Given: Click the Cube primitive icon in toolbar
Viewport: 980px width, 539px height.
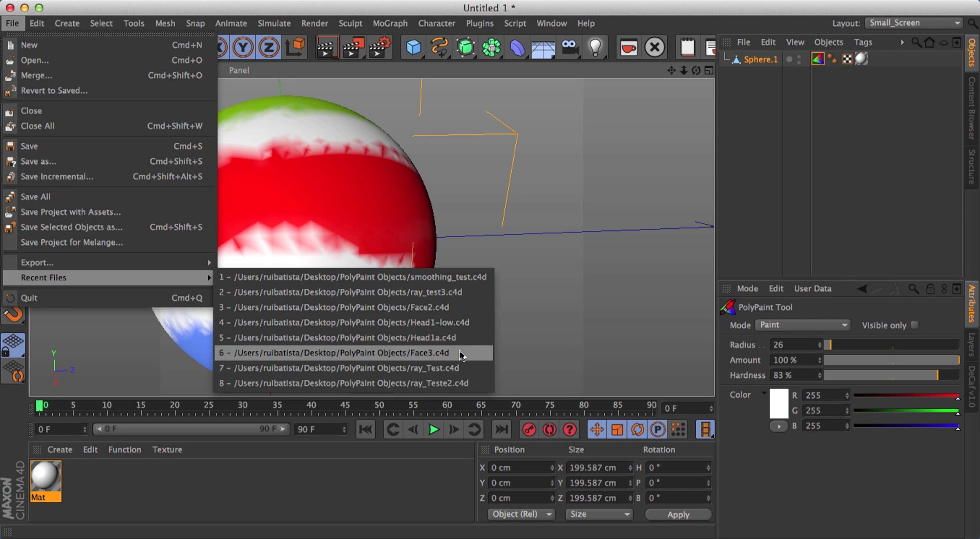Looking at the screenshot, I should 413,47.
